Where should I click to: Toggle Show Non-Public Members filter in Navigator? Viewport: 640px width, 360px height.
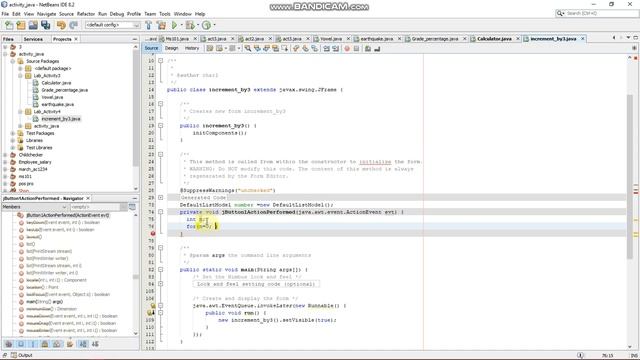click(x=45, y=344)
